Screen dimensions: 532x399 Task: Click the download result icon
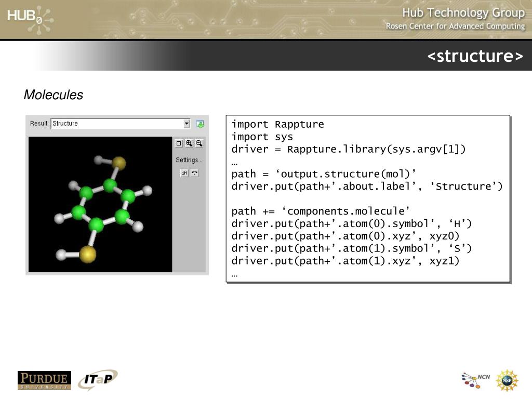(200, 124)
